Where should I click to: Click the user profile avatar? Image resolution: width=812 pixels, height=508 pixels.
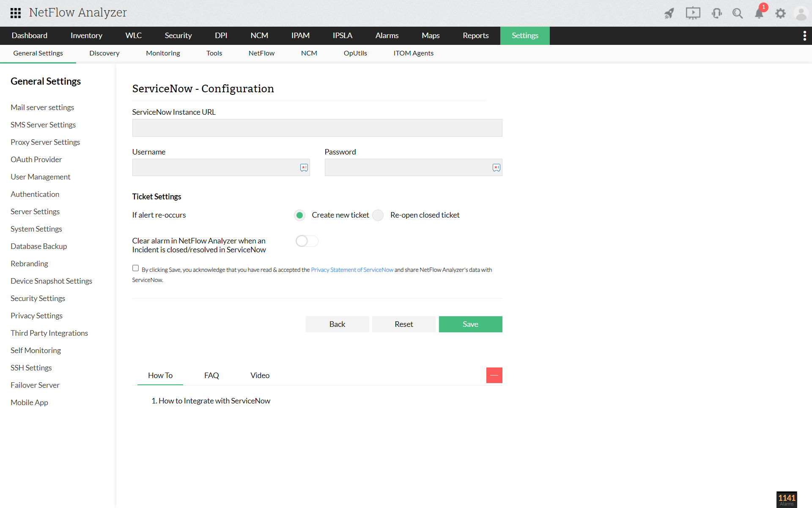click(801, 13)
